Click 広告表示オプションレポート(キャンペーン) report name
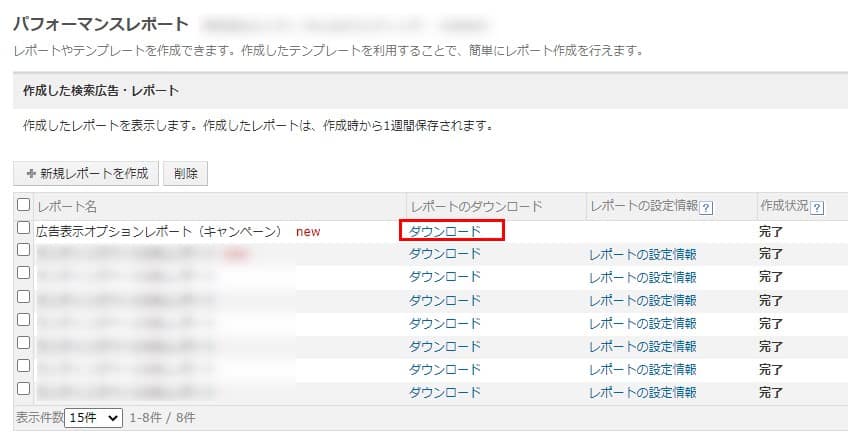This screenshot has width=848, height=440. [x=160, y=231]
